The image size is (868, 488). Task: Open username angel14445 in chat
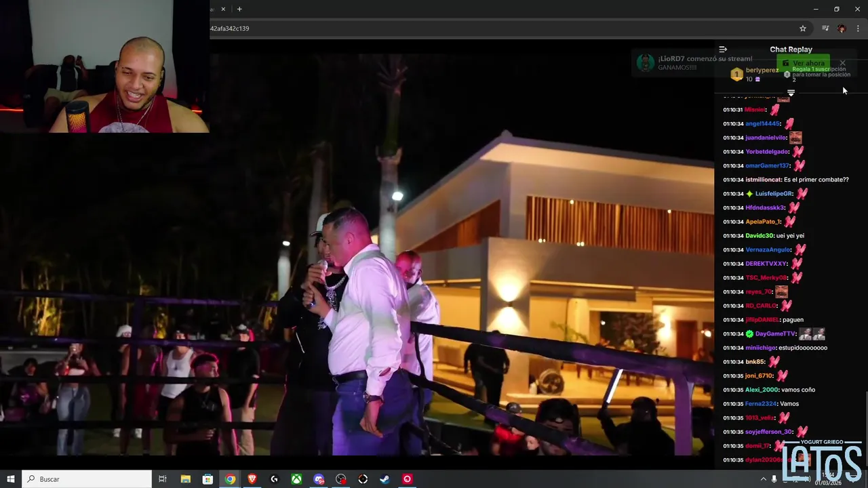pos(763,124)
